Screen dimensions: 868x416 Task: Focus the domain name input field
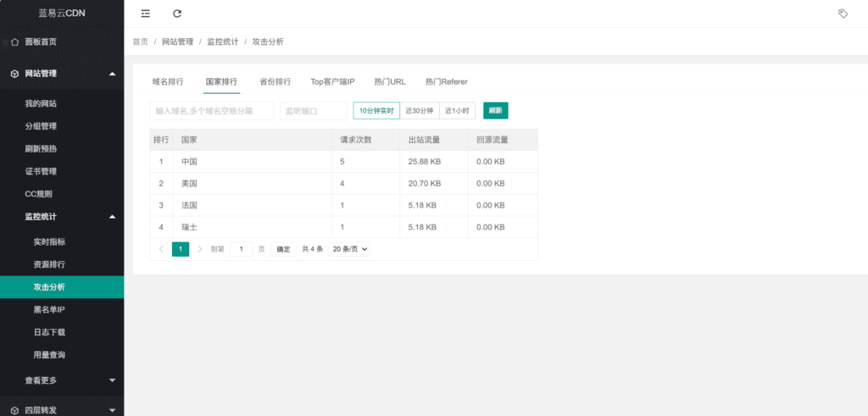(x=211, y=111)
